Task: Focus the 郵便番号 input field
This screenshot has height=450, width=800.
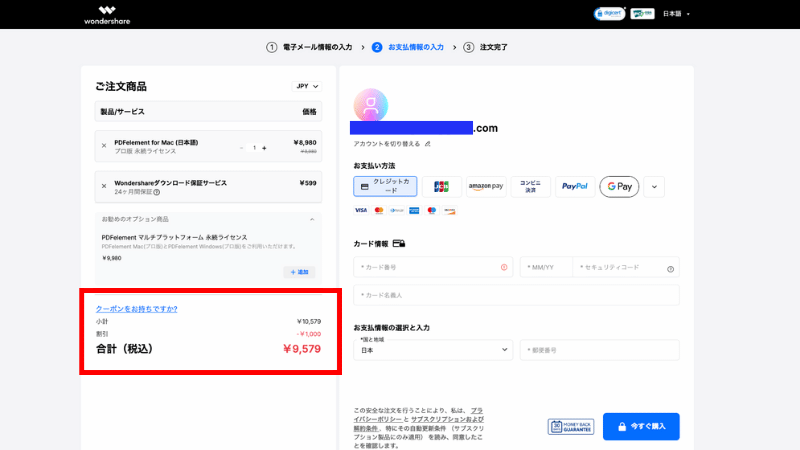Action: click(x=599, y=351)
